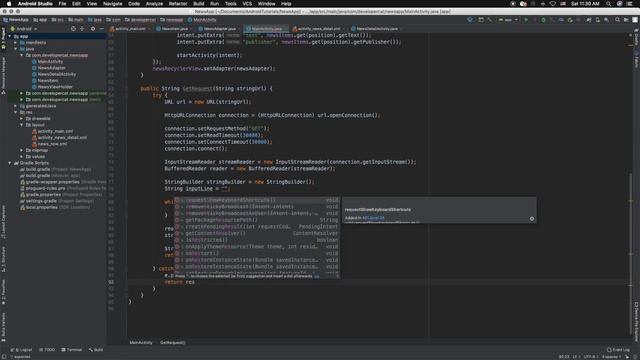
Task: Hide the Project panel with minus icon
Action: point(102,29)
